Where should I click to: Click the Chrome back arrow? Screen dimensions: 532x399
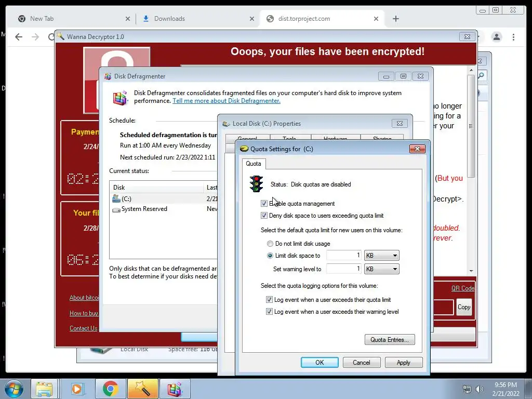[x=19, y=37]
